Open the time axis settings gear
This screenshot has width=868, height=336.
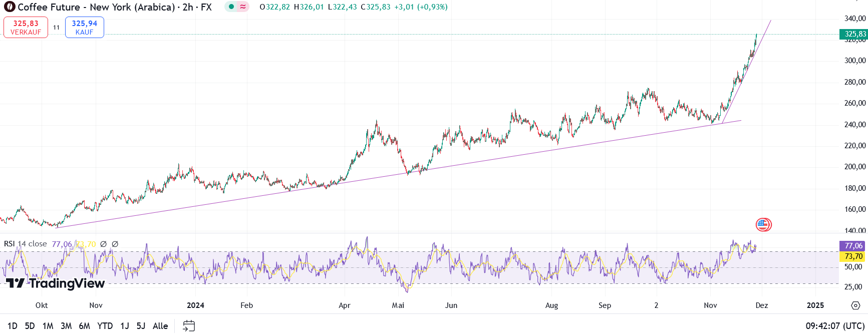[x=855, y=305]
